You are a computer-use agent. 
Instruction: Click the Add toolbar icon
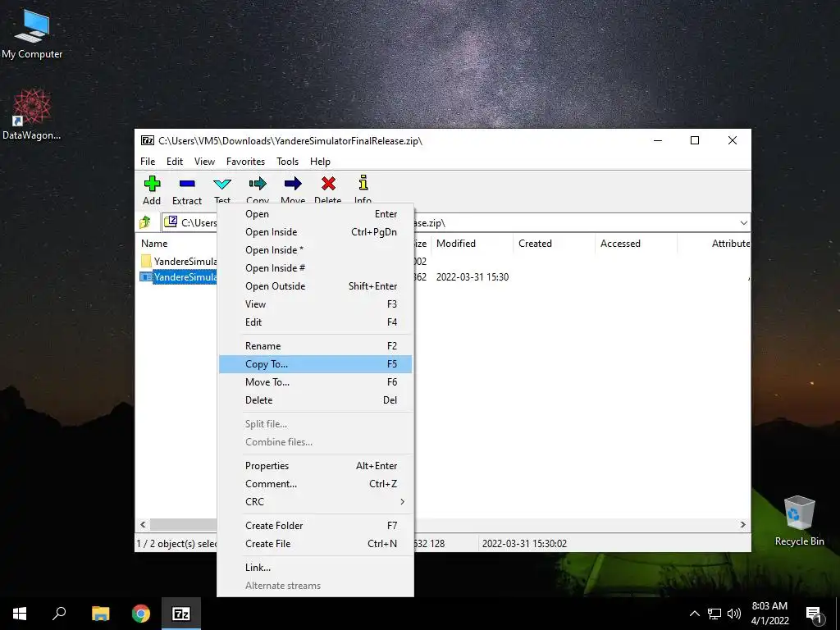[x=152, y=184]
